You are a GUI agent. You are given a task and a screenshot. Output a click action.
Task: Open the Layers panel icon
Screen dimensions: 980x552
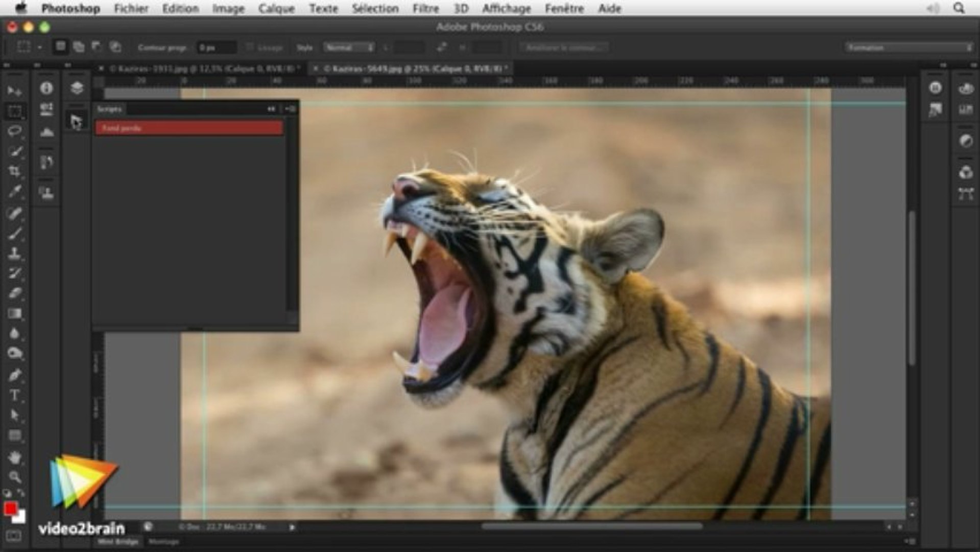click(x=77, y=88)
